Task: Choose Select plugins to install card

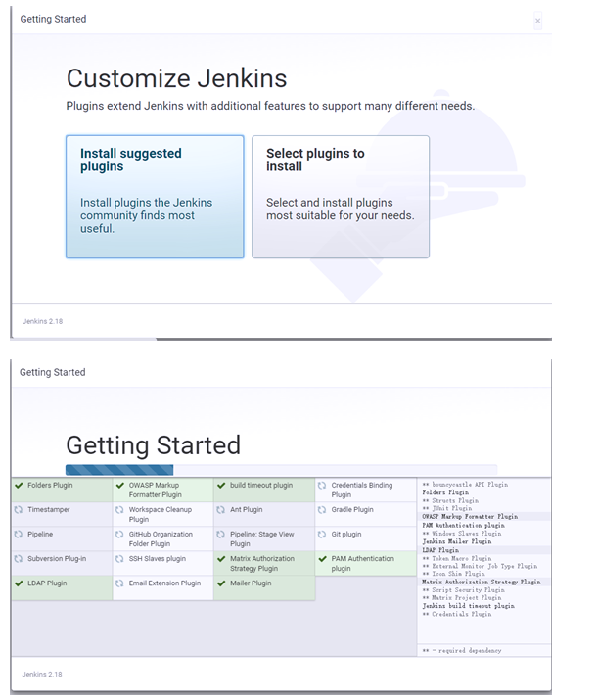Action: (x=341, y=197)
